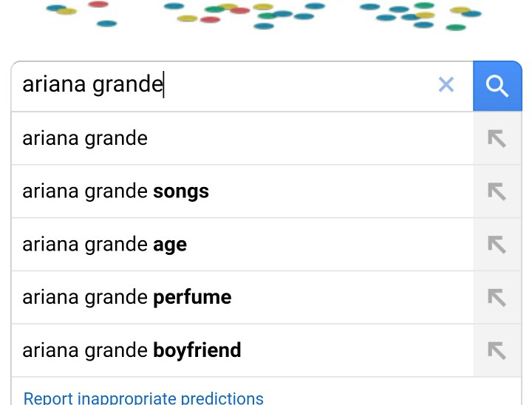This screenshot has height=405, width=532.
Task: Fill query using arrow beside 'ariana grande boyfriend'
Action: tap(497, 350)
